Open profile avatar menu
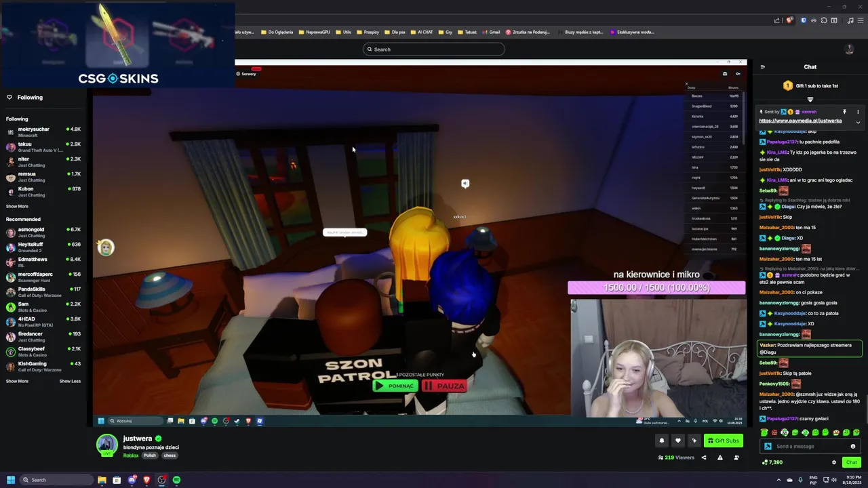Screen dimensions: 868x488 pos(849,49)
